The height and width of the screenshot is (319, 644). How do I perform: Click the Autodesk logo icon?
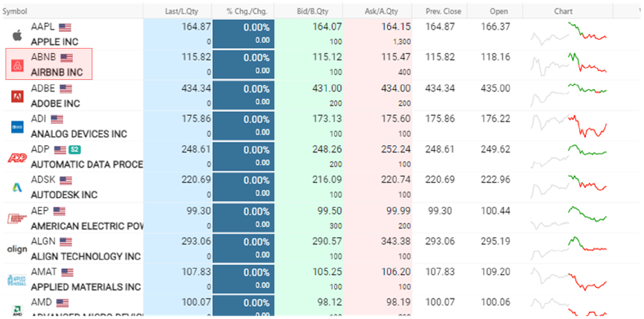pos(16,187)
